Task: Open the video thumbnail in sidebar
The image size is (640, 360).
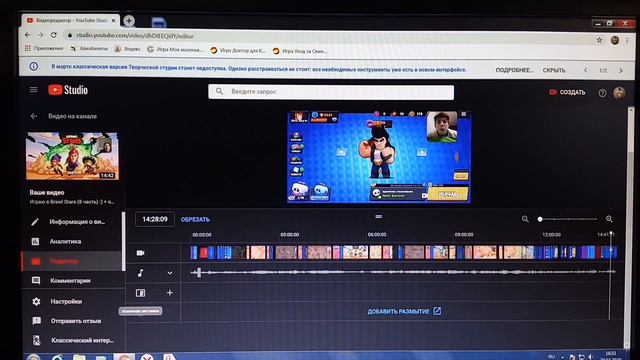Action: tap(72, 156)
